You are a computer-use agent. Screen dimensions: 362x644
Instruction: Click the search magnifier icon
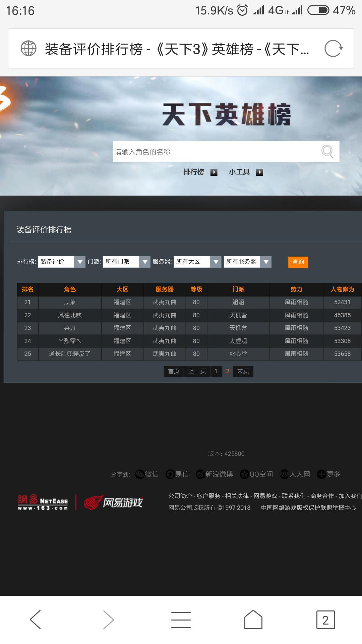(x=327, y=151)
